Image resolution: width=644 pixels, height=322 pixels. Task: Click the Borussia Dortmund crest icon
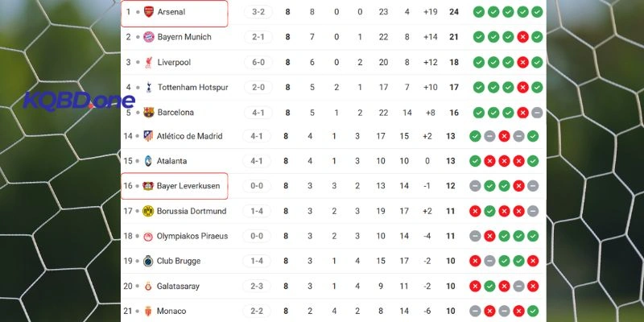[148, 211]
